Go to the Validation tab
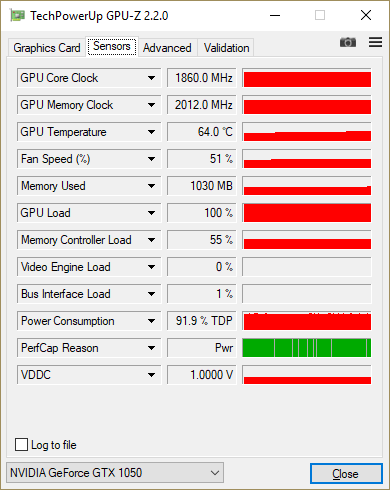This screenshot has width=390, height=490. click(226, 48)
